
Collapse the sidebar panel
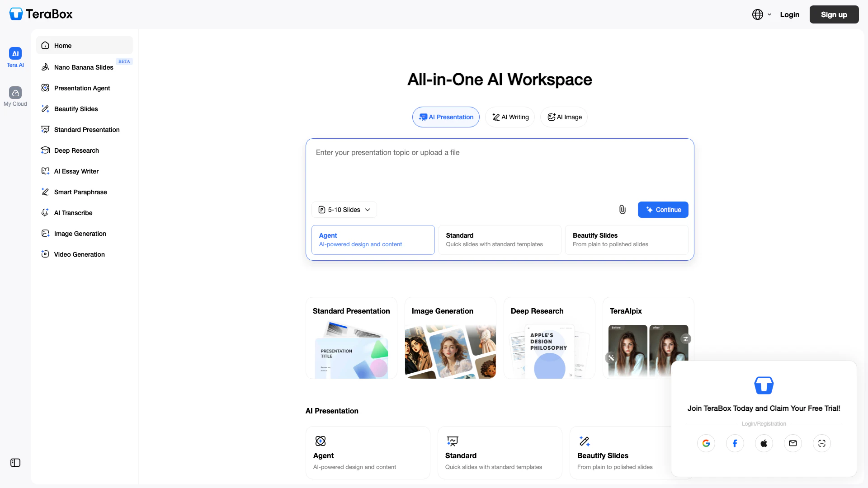(x=15, y=463)
